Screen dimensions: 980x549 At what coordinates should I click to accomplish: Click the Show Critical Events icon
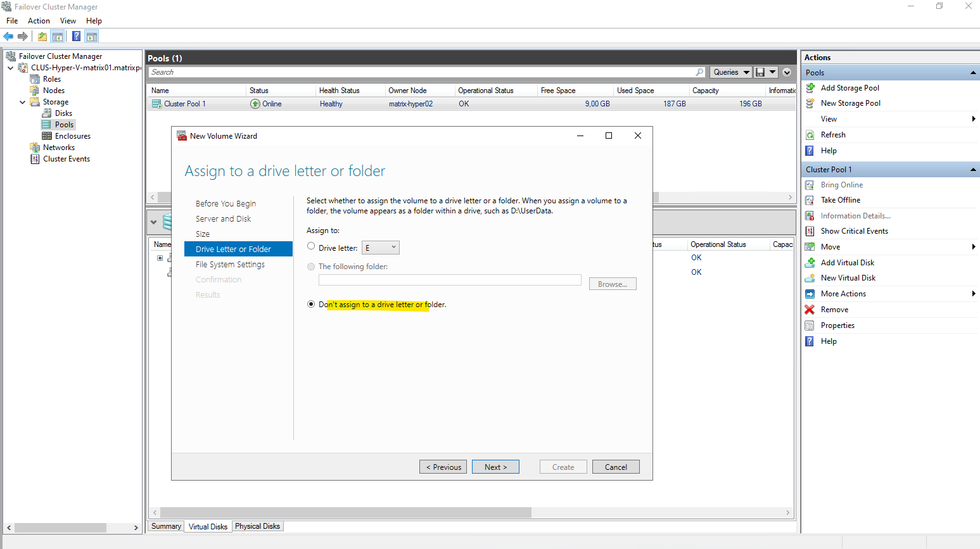click(x=810, y=231)
